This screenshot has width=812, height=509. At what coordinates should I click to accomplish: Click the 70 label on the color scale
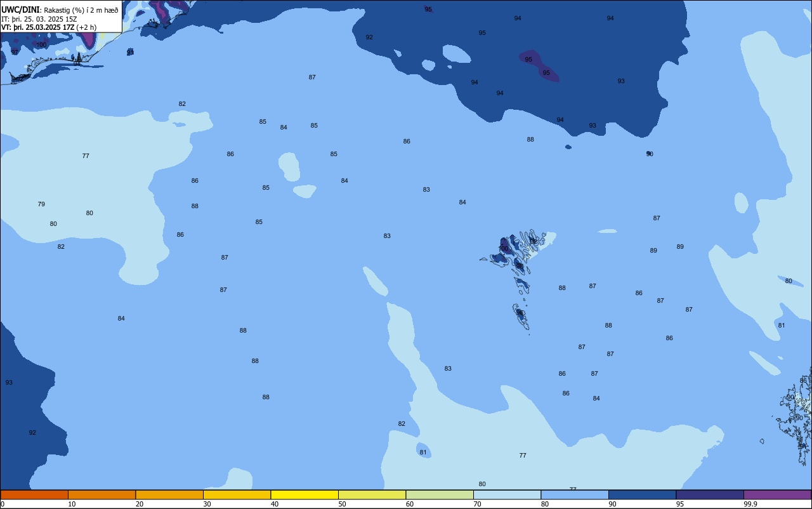click(x=477, y=504)
